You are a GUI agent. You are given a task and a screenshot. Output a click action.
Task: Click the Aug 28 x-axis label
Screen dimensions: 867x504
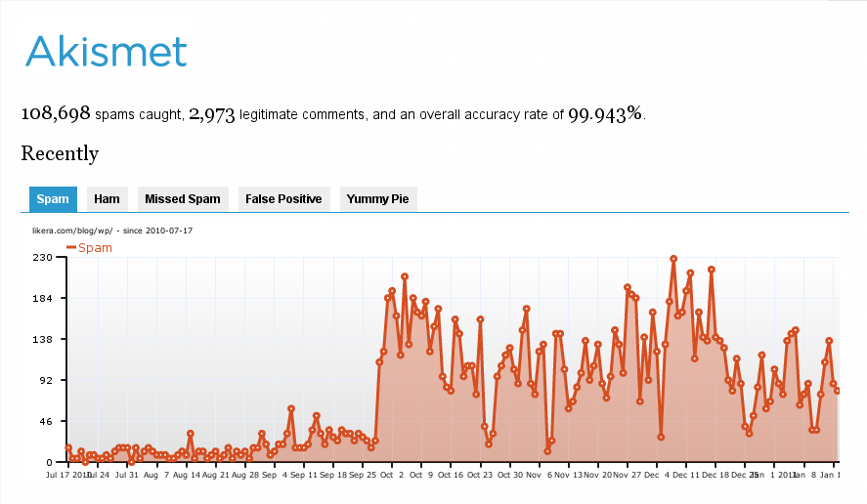pyautogui.click(x=245, y=475)
